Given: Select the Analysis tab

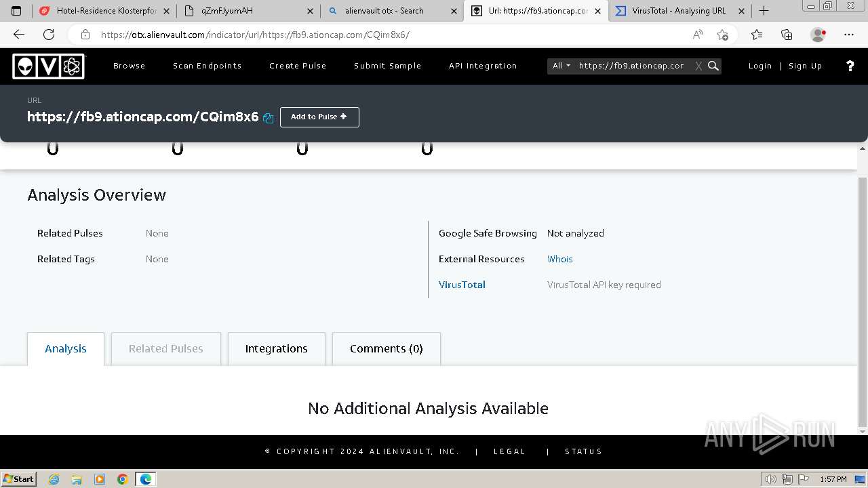Looking at the screenshot, I should click(66, 348).
